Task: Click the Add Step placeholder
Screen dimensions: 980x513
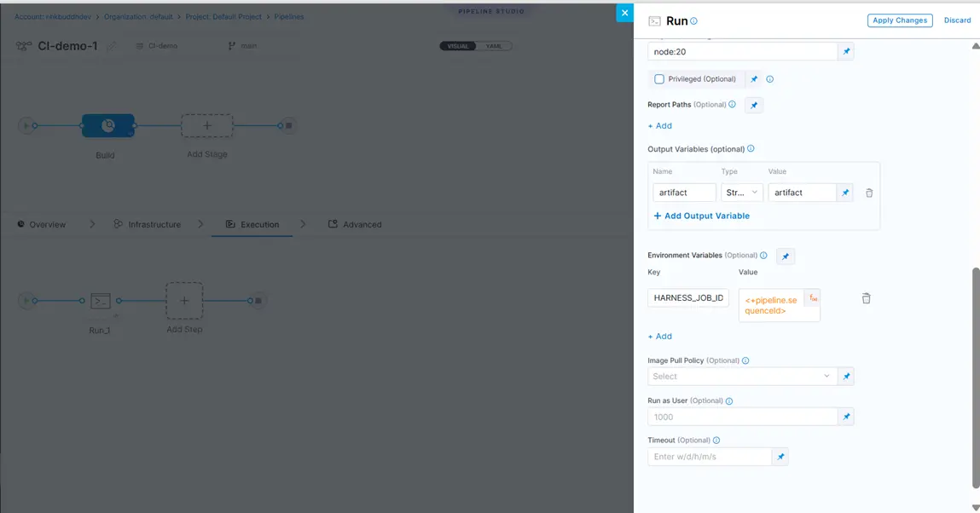Action: pos(184,301)
